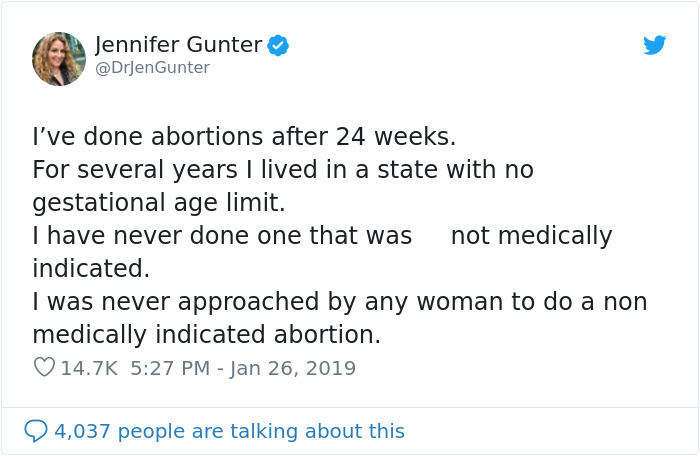Click the Twitter bird logo
Image resolution: width=700 pixels, height=456 pixels.
[654, 45]
